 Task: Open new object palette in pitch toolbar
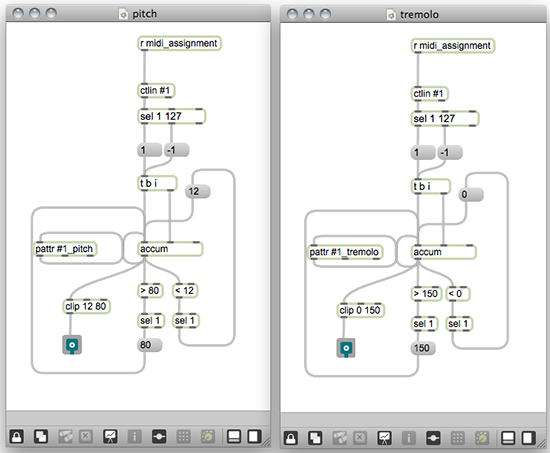(41, 437)
